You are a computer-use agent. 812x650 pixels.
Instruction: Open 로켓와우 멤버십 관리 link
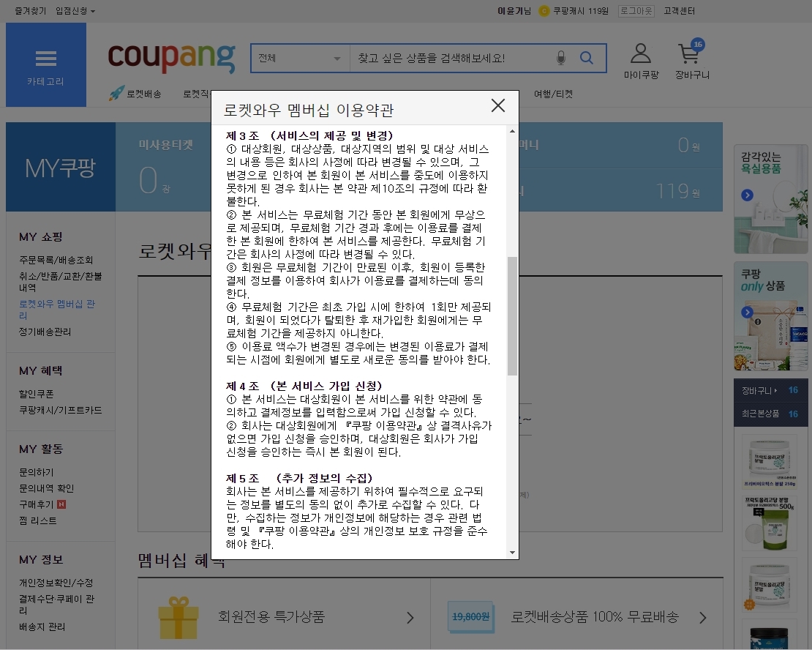pyautogui.click(x=57, y=310)
